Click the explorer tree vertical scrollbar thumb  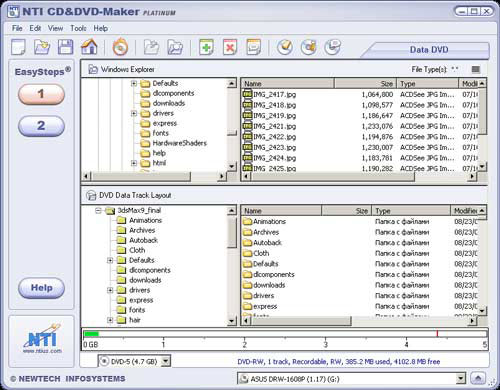click(x=232, y=133)
